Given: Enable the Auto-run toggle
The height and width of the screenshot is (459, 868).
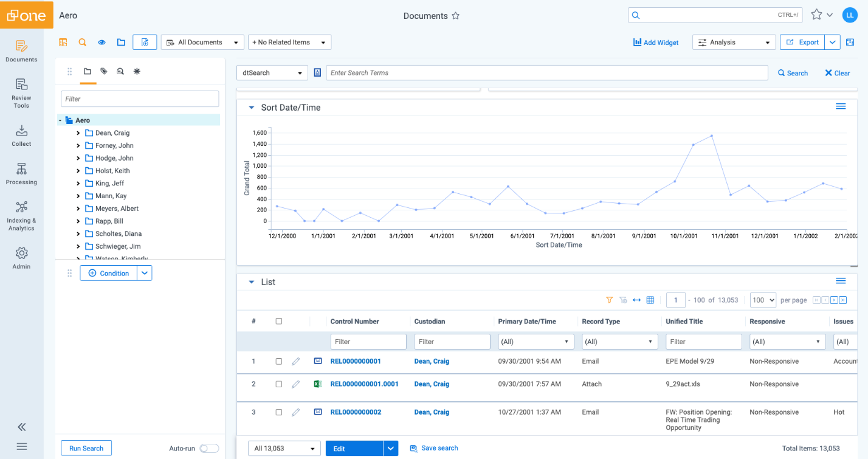Looking at the screenshot, I should click(209, 447).
